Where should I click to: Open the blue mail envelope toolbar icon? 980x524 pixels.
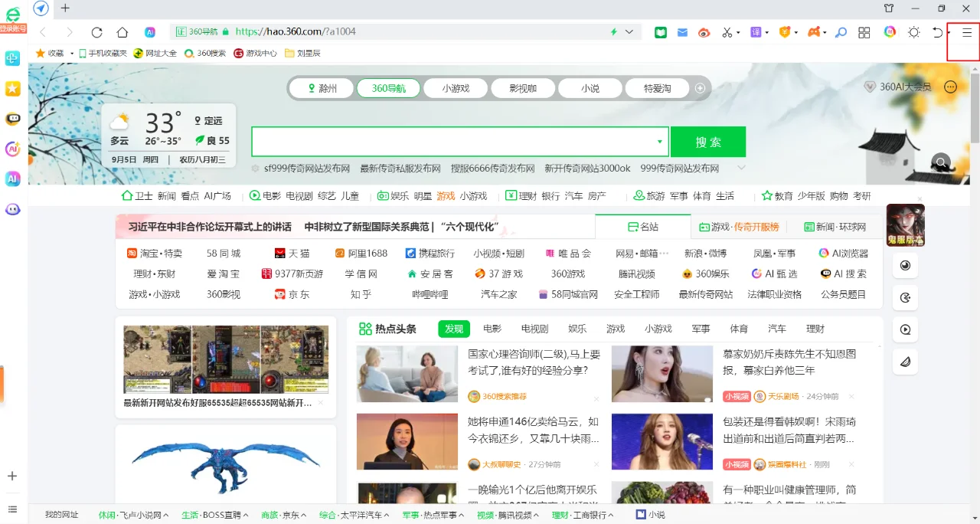tap(682, 32)
